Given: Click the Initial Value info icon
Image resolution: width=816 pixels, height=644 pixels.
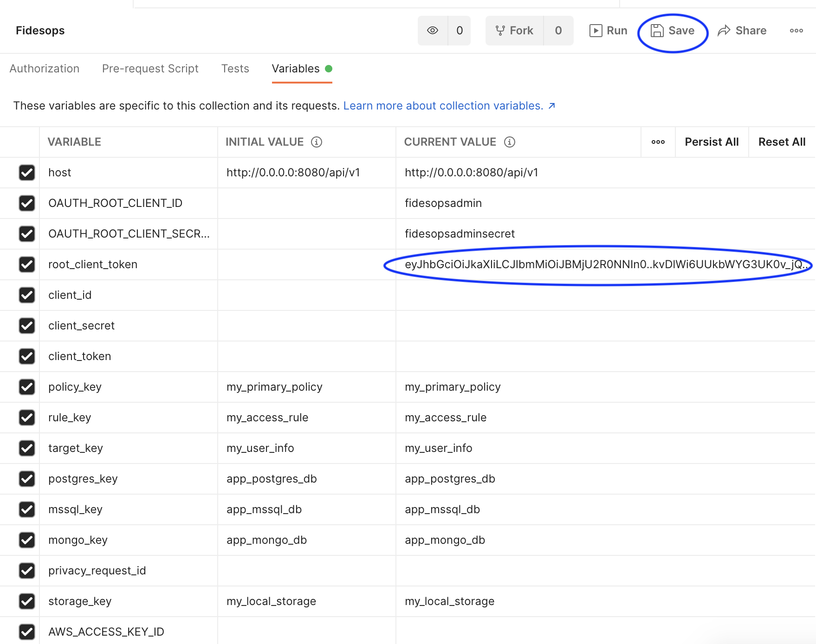Looking at the screenshot, I should point(317,142).
